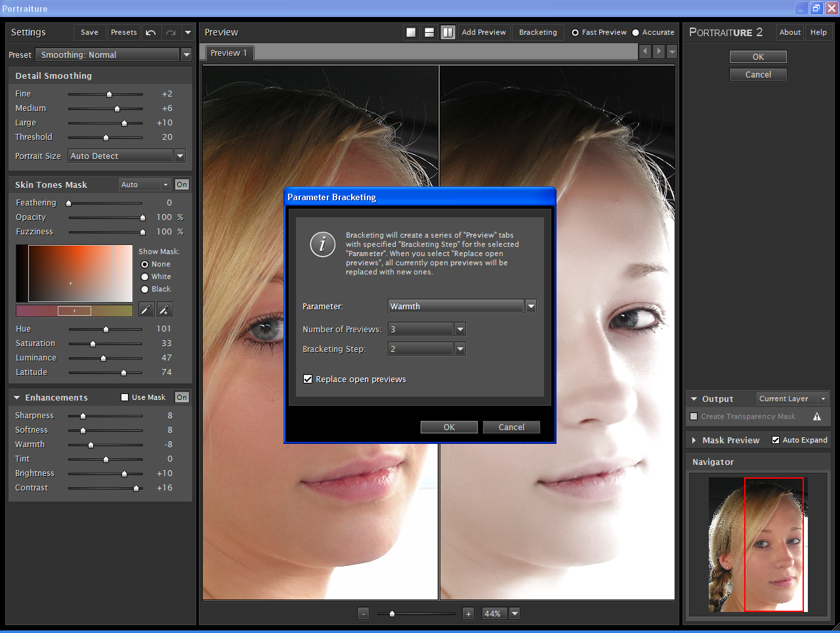Viewport: 840px width, 633px height.
Task: Click the Undo icon next to Presets
Action: [150, 32]
